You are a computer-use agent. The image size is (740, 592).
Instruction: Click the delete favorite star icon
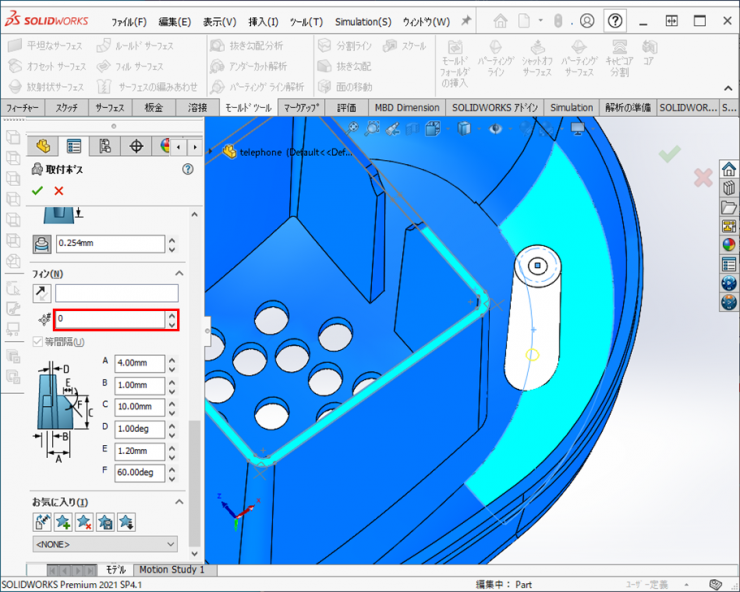[84, 522]
